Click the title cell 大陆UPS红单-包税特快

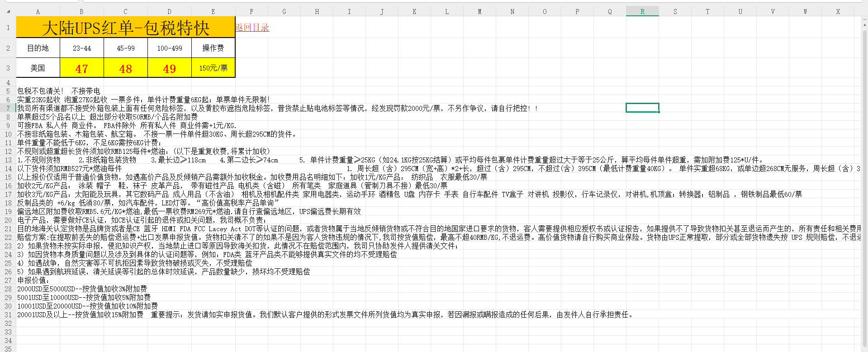click(x=126, y=28)
